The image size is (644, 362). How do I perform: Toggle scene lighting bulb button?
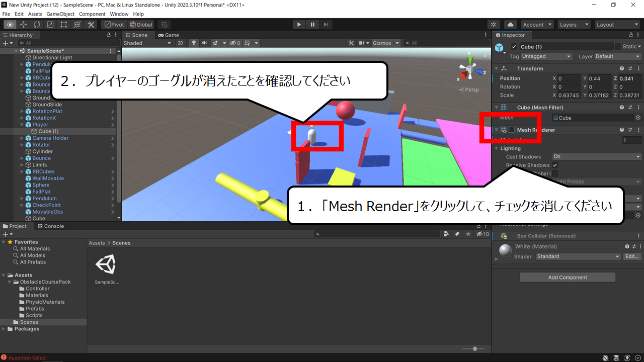point(194,43)
